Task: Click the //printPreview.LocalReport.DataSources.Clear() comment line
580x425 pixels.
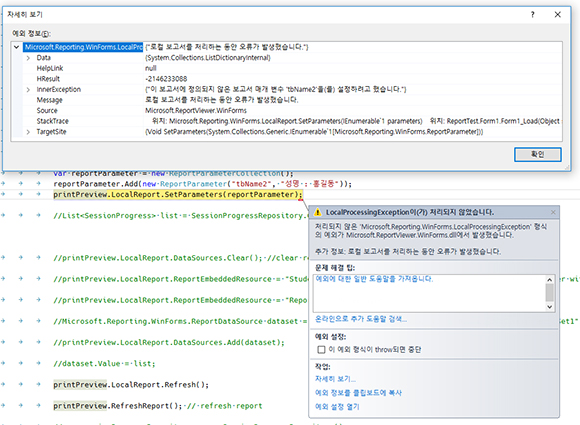Action: pos(181,258)
